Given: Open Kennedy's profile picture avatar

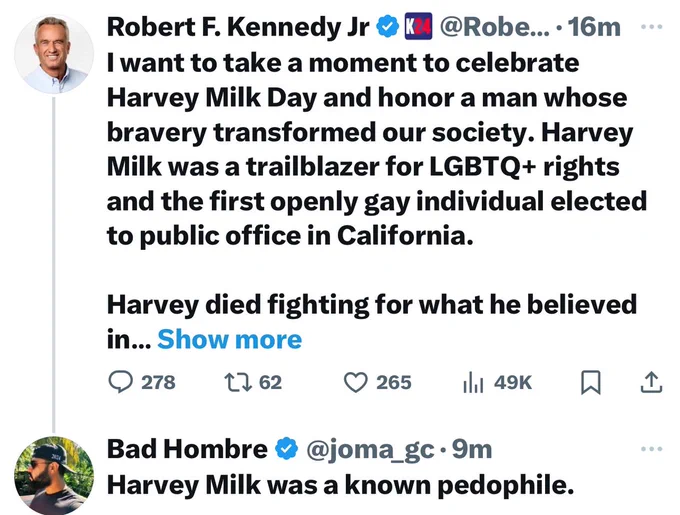Looking at the screenshot, I should [54, 54].
